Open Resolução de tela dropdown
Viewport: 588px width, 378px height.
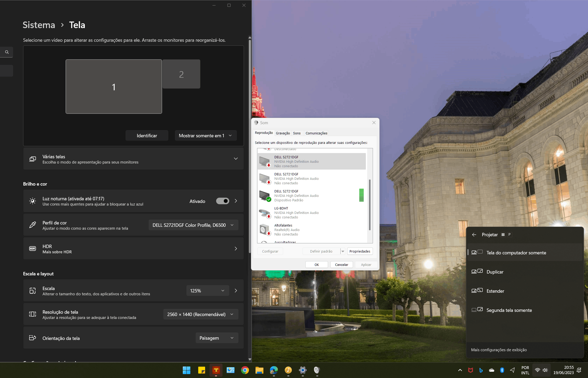pos(200,314)
